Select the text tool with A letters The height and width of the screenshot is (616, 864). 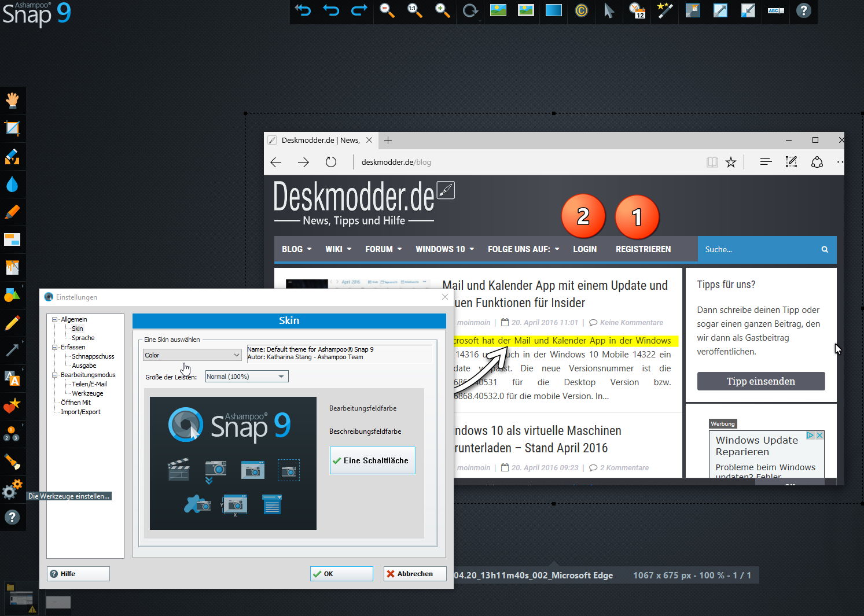[12, 378]
